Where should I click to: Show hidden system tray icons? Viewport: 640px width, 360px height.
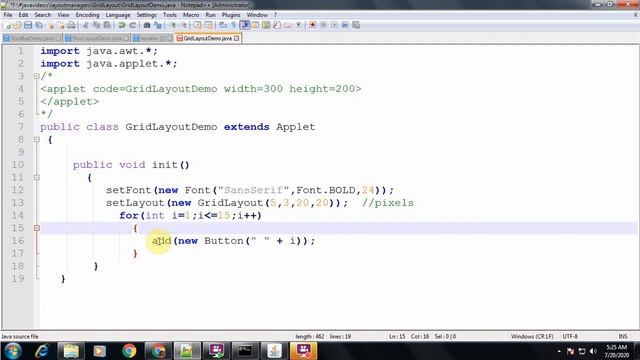coord(559,351)
